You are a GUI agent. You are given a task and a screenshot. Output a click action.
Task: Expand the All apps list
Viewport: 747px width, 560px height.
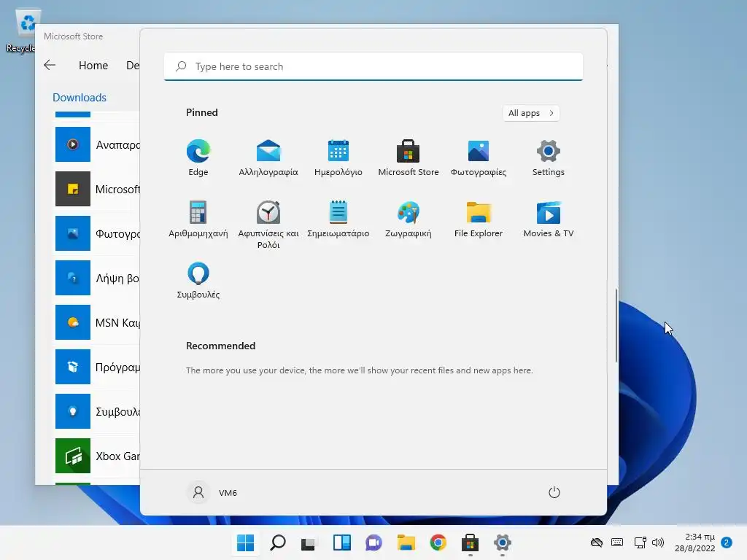[x=531, y=113]
